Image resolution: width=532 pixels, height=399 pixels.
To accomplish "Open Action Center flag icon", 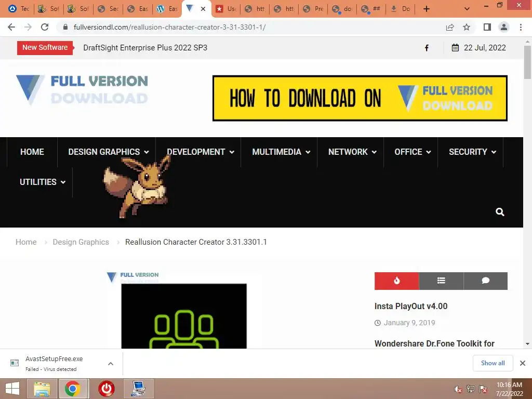I will (483, 389).
